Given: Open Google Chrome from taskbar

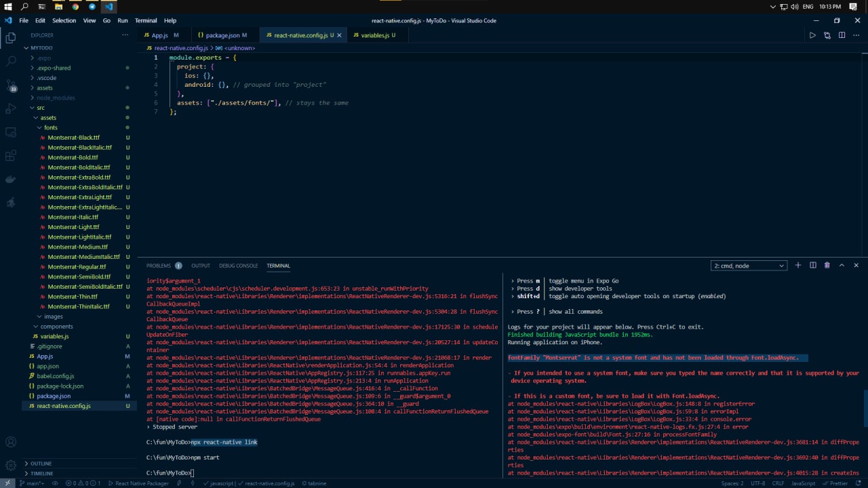Looking at the screenshot, I should tap(75, 7).
